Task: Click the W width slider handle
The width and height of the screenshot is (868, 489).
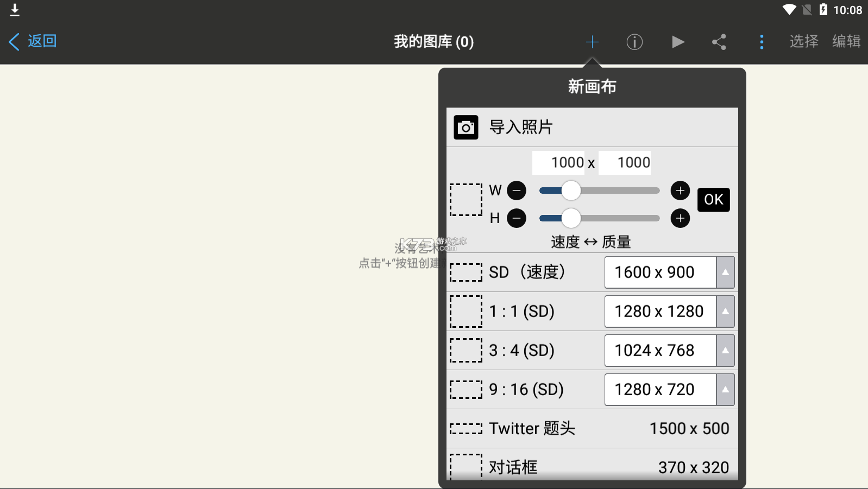Action: pyautogui.click(x=571, y=190)
